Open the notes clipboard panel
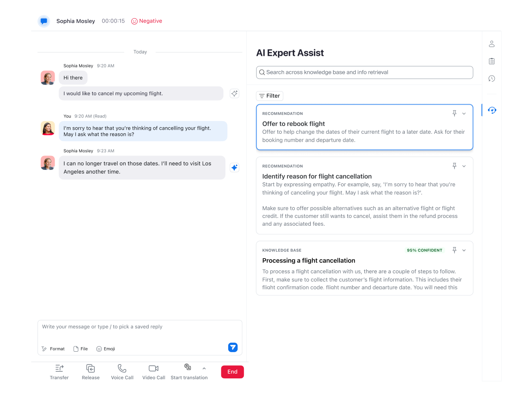Viewport: 532px width, 394px height. coord(491,61)
